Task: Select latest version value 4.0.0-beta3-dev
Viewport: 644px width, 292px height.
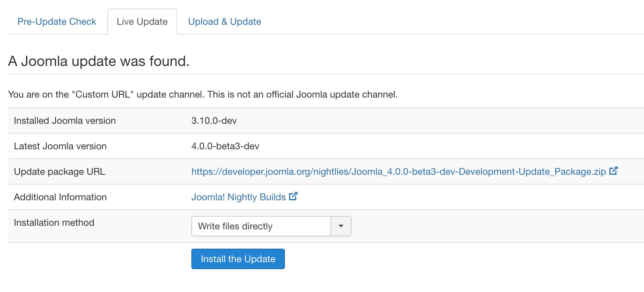Action: point(225,146)
